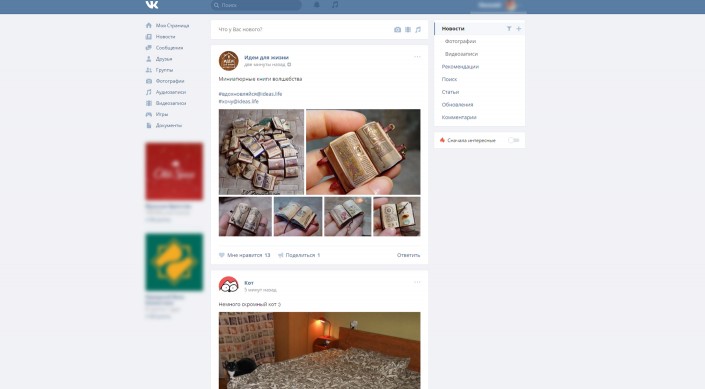Open the profile menu in the header
This screenshot has height=389, width=705.
[x=498, y=5]
